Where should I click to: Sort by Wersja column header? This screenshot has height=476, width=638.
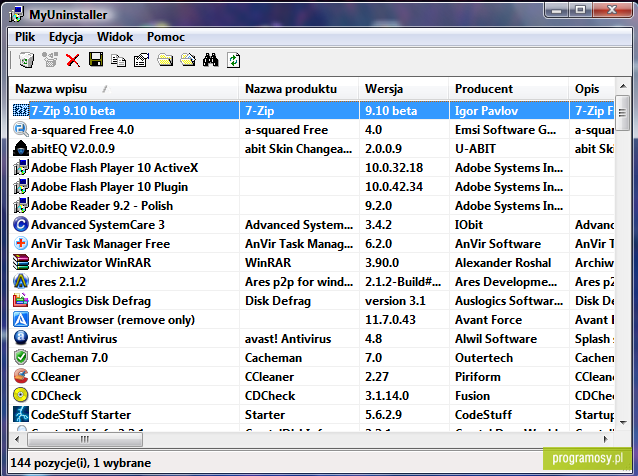pos(404,89)
